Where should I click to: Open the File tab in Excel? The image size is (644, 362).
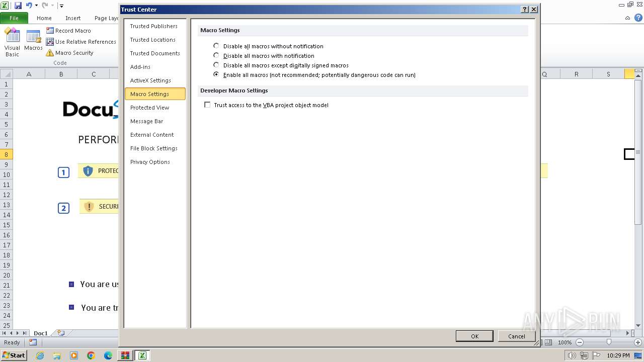pos(14,18)
